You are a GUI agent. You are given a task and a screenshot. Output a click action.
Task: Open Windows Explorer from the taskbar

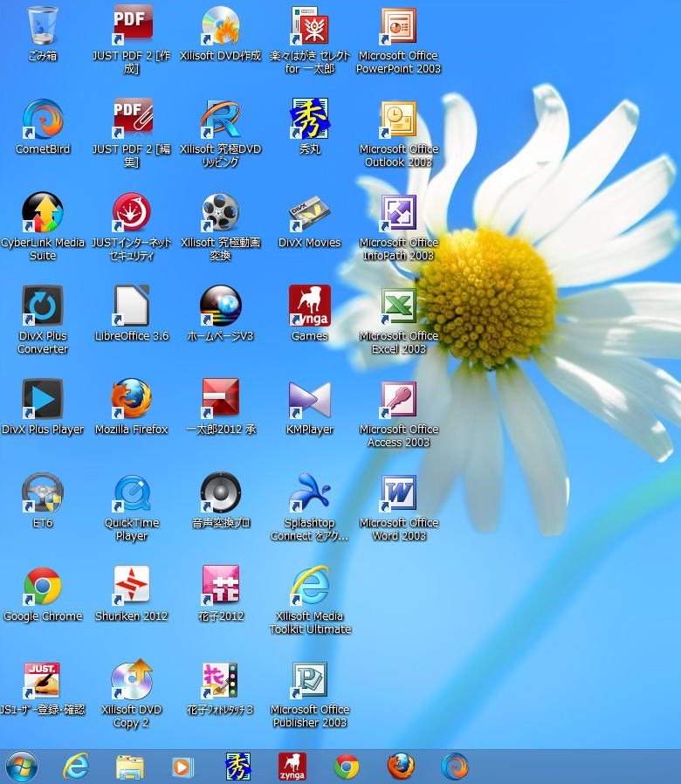tap(130, 767)
